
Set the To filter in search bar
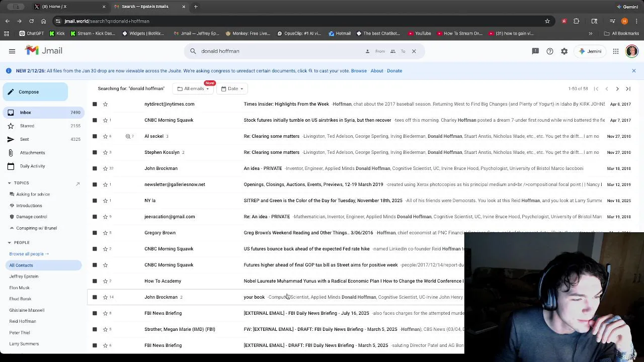pos(397,51)
